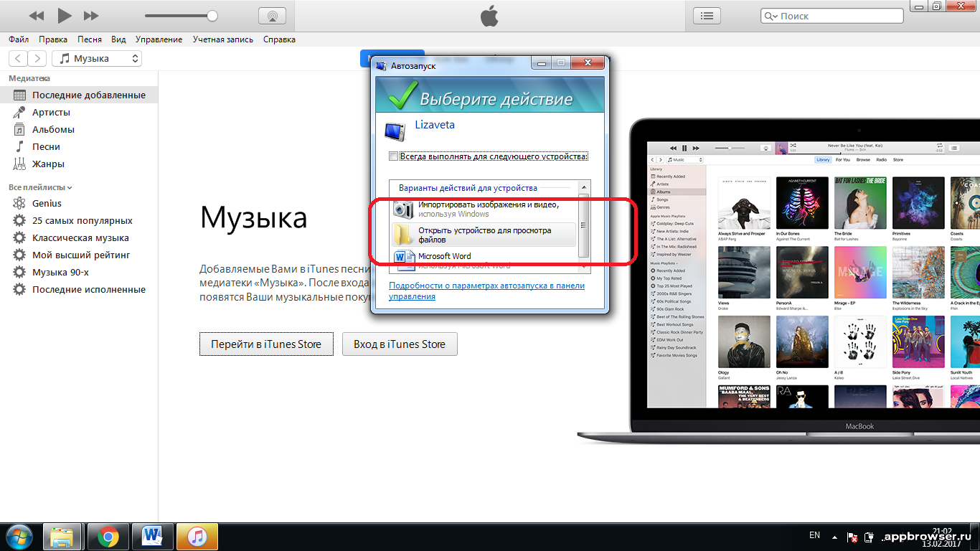The image size is (980, 551).
Task: Click the album icon beside Альбомы
Action: click(x=19, y=129)
